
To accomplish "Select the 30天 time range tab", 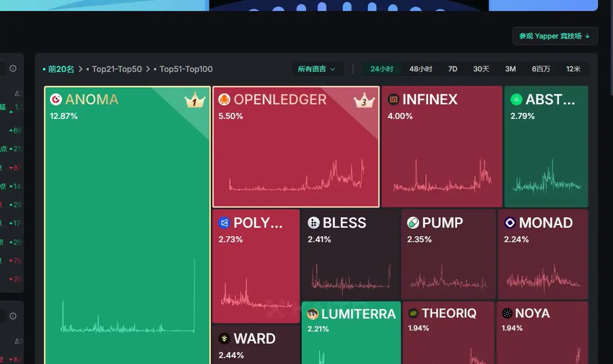I will click(x=481, y=69).
